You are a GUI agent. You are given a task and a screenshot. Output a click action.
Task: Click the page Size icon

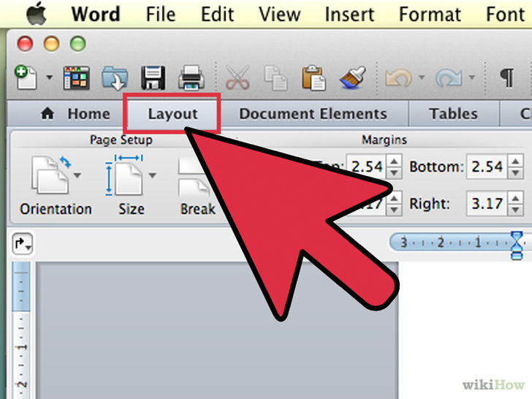123,175
